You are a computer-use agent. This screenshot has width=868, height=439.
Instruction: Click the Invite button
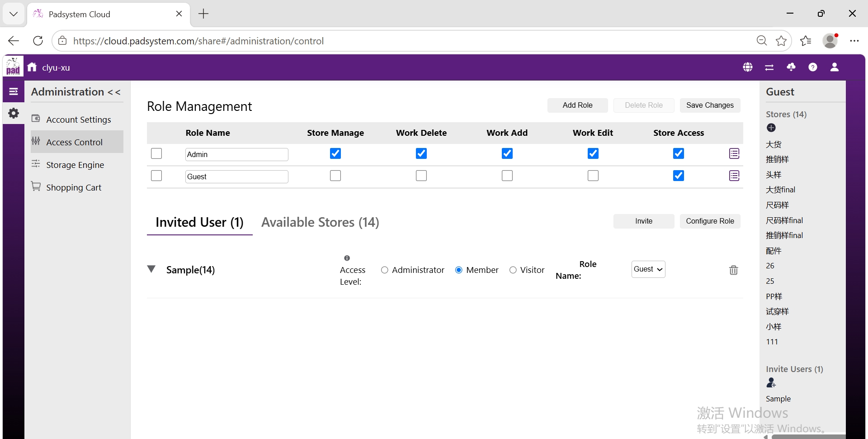point(644,221)
